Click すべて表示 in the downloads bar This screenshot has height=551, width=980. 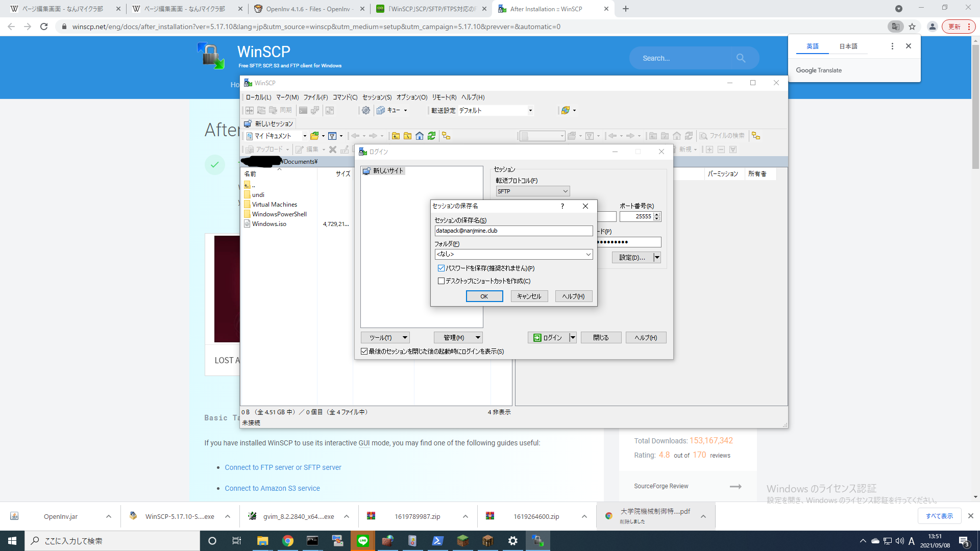(940, 516)
